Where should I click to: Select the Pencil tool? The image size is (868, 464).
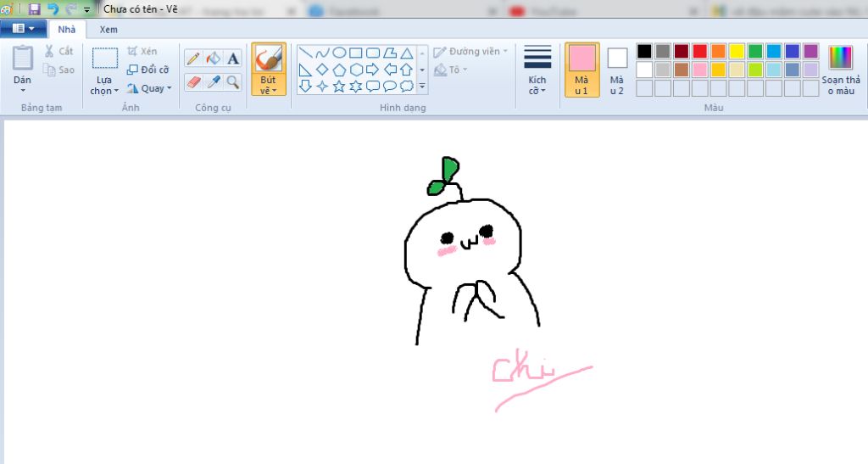pos(193,59)
